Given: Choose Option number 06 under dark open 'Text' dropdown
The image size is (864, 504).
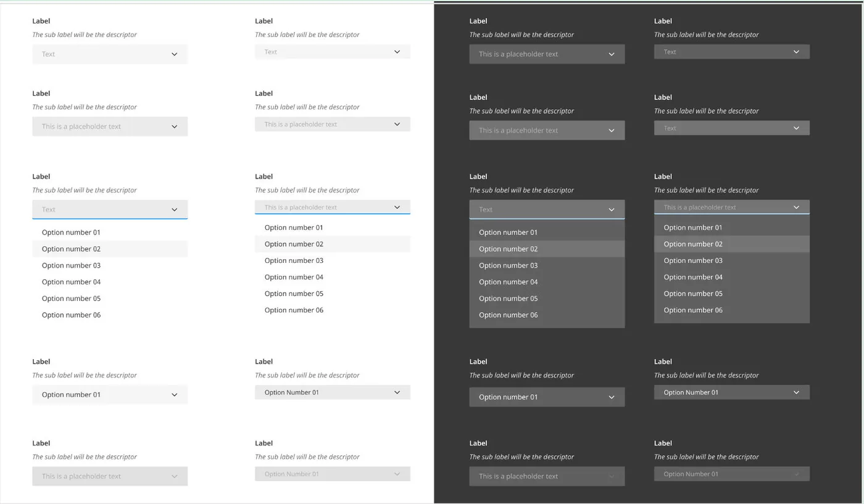Looking at the screenshot, I should 547,315.
